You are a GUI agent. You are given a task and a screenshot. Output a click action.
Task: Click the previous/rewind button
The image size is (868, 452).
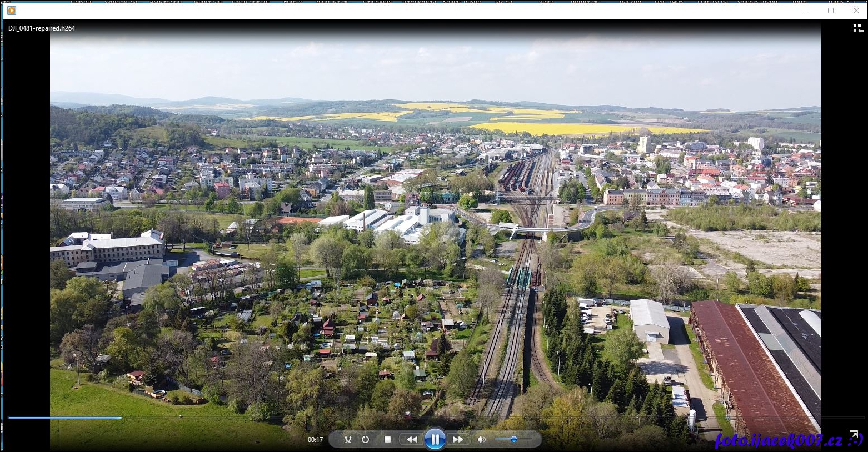pyautogui.click(x=412, y=439)
